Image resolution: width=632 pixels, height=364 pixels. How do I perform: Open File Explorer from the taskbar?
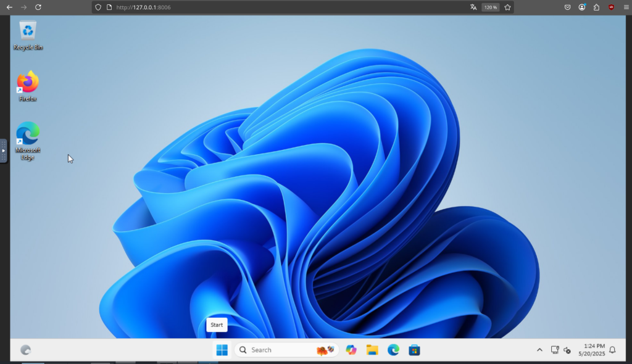click(x=372, y=350)
